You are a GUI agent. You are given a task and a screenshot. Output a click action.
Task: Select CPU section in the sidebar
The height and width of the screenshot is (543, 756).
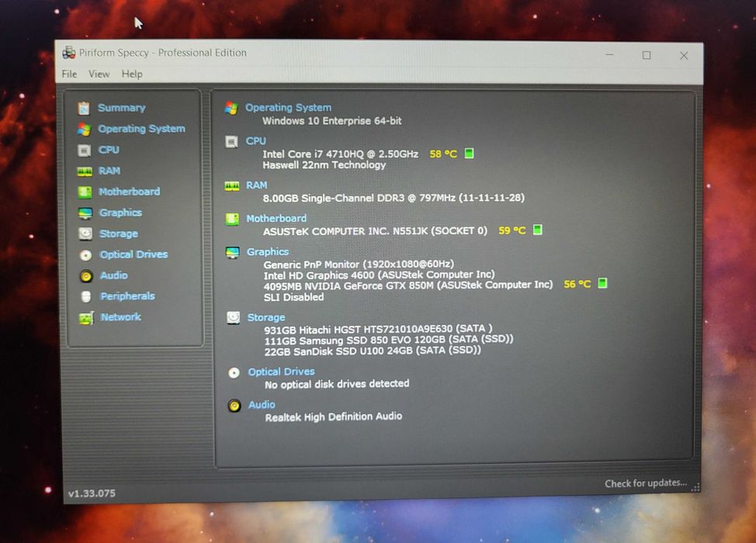[x=109, y=150]
